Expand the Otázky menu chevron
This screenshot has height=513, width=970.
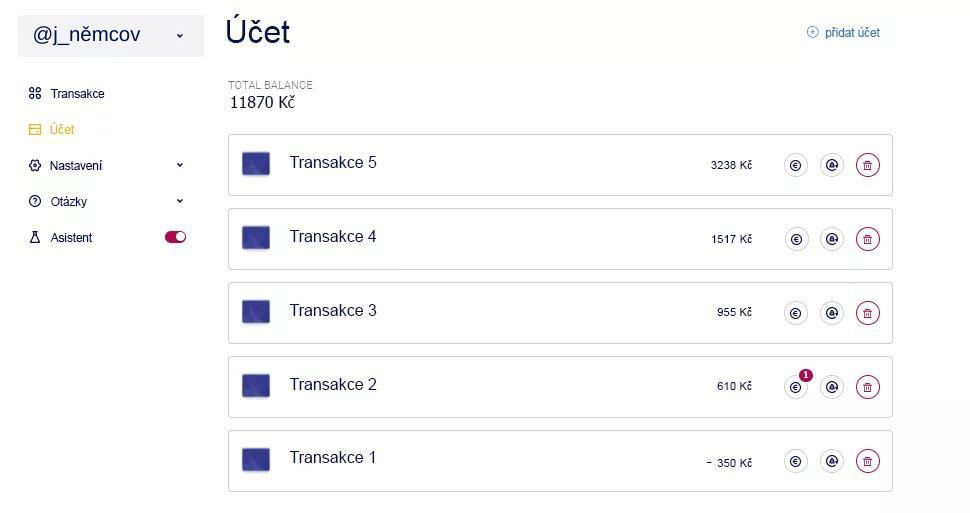coord(180,202)
